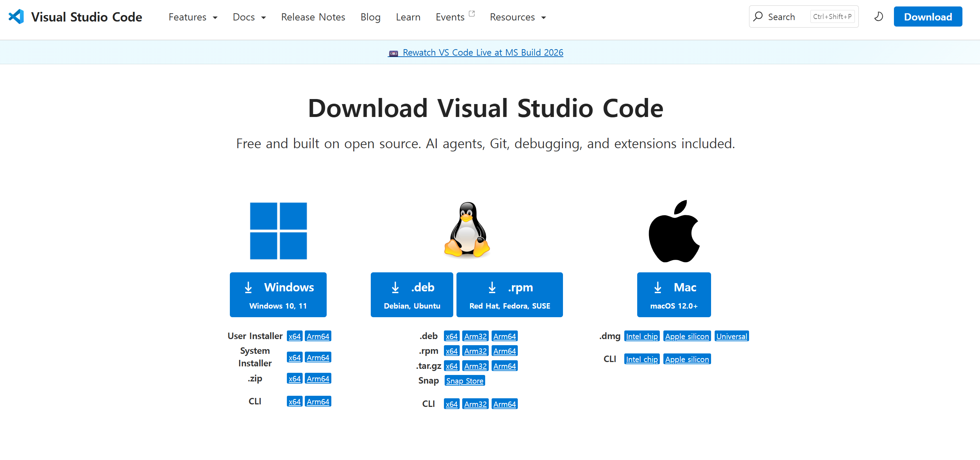Click the .dmg label
The height and width of the screenshot is (460, 980).
pos(610,336)
